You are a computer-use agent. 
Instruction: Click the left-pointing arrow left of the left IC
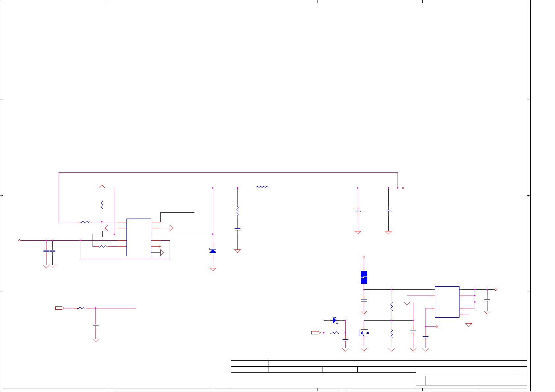(106, 228)
